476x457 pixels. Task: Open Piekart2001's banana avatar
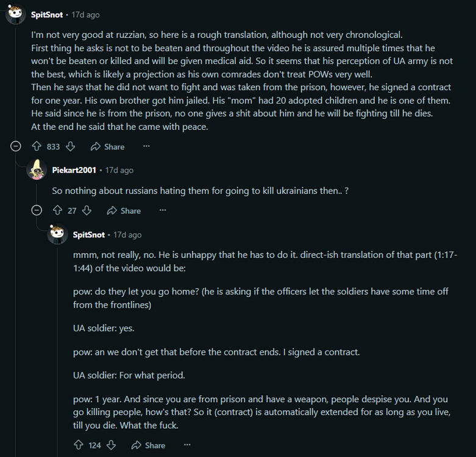pos(37,170)
